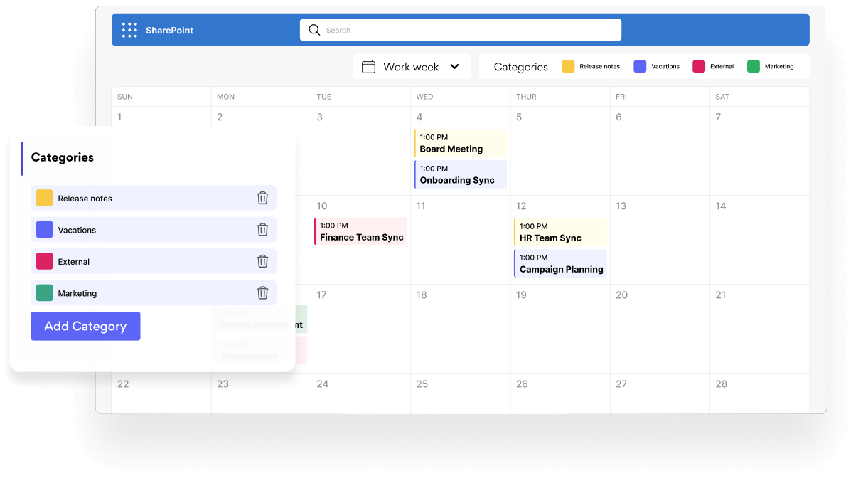868x491 pixels.
Task: Delete the Vacations category
Action: (x=262, y=229)
